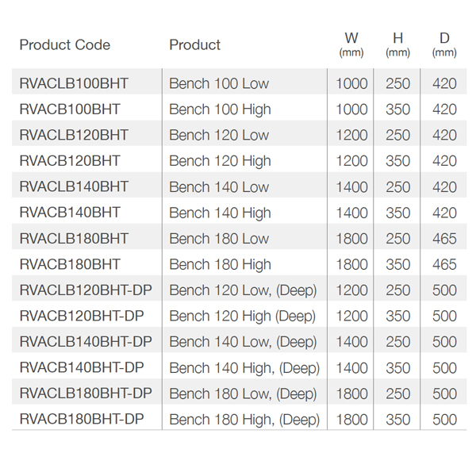Click product code RVACB140BHT

click(70, 213)
